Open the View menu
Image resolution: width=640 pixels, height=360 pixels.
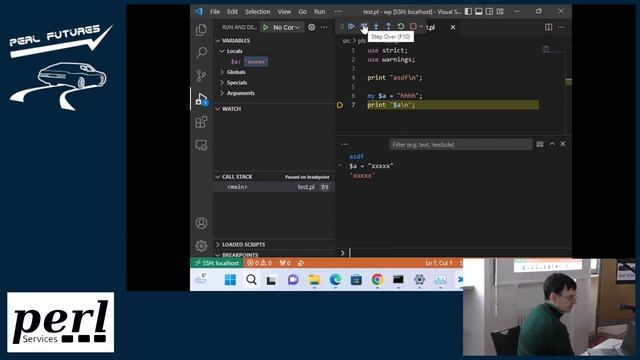pos(284,11)
